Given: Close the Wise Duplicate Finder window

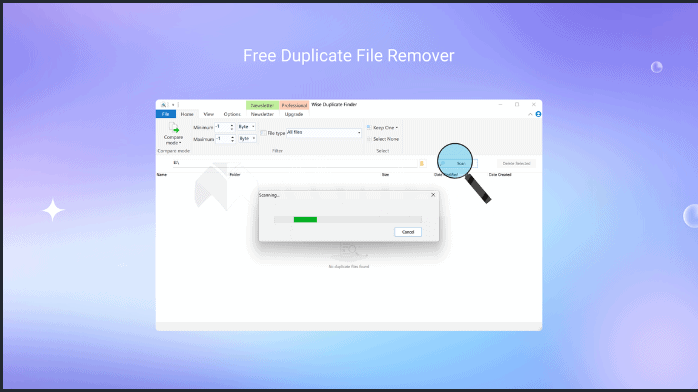Looking at the screenshot, I should point(533,105).
